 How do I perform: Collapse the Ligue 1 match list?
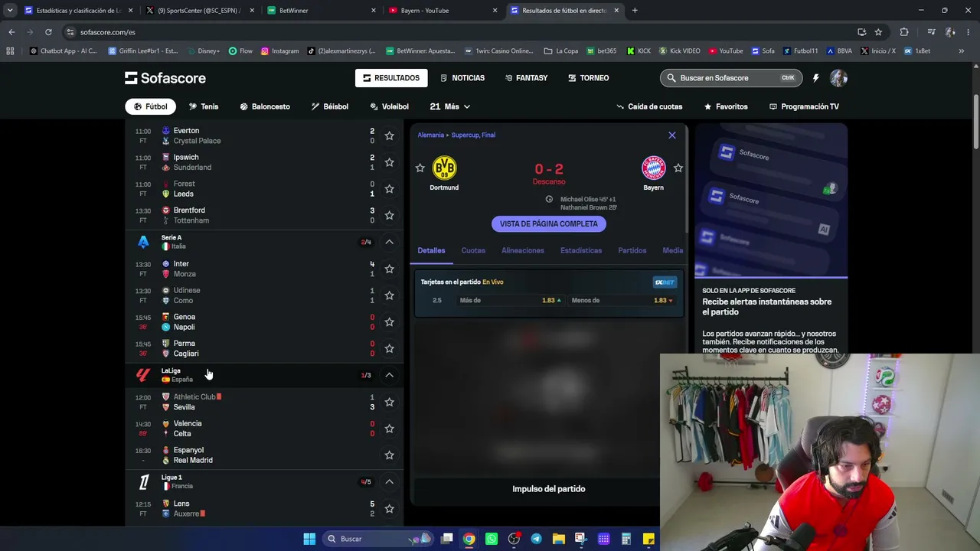(389, 481)
